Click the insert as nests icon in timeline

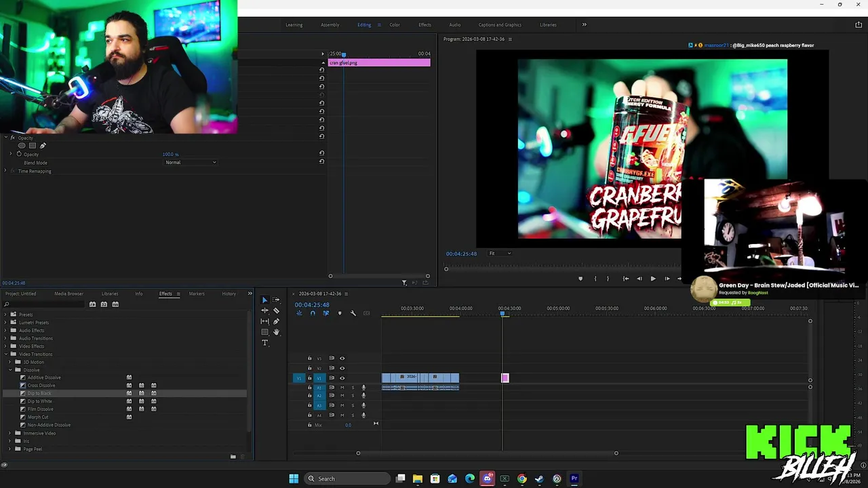tap(299, 313)
